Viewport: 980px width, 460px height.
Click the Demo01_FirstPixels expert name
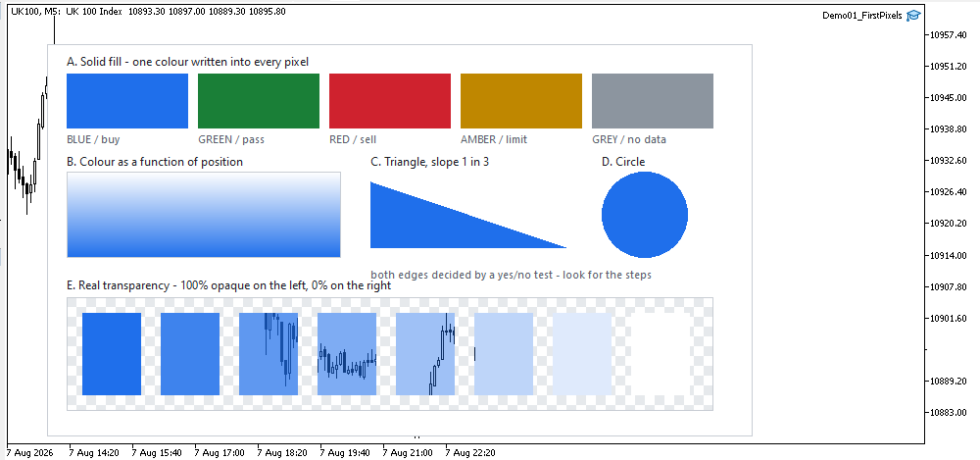(862, 16)
